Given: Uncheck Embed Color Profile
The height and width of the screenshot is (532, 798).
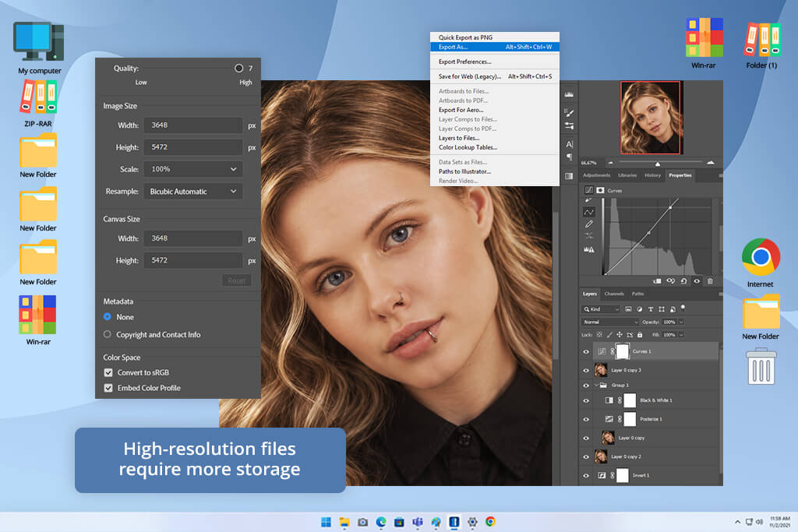Looking at the screenshot, I should click(x=108, y=388).
